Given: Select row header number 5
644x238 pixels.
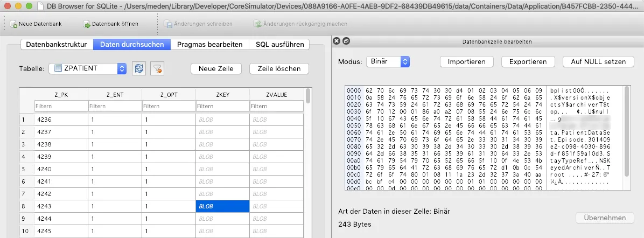Looking at the screenshot, I should [27, 169].
